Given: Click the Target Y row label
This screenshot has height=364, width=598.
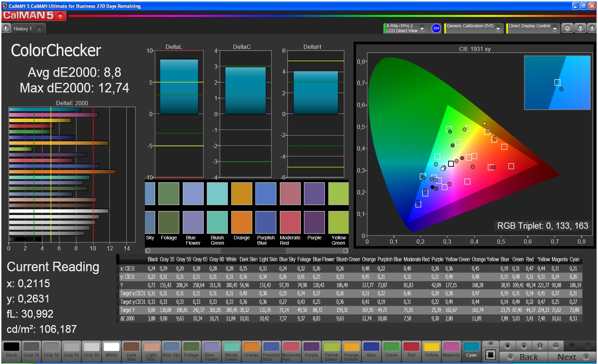Looking at the screenshot, I should pyautogui.click(x=128, y=310).
